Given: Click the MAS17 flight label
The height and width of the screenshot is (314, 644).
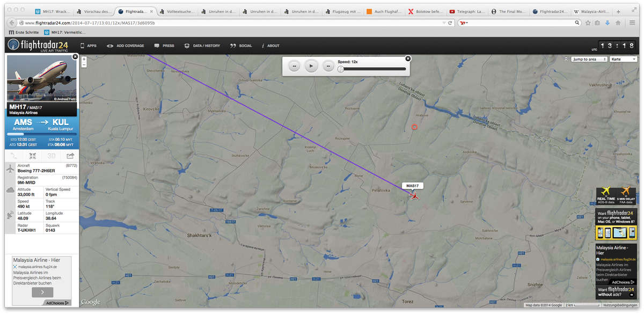Looking at the screenshot, I should tap(412, 186).
